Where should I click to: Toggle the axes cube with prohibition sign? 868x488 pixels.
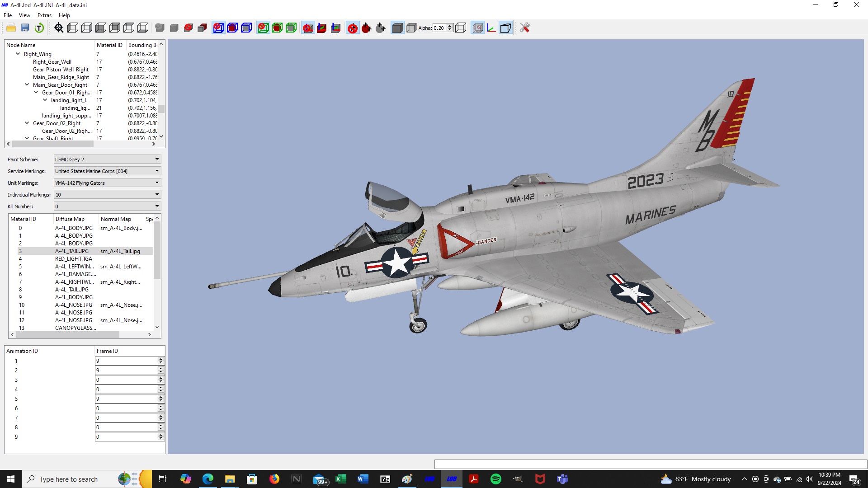point(308,28)
